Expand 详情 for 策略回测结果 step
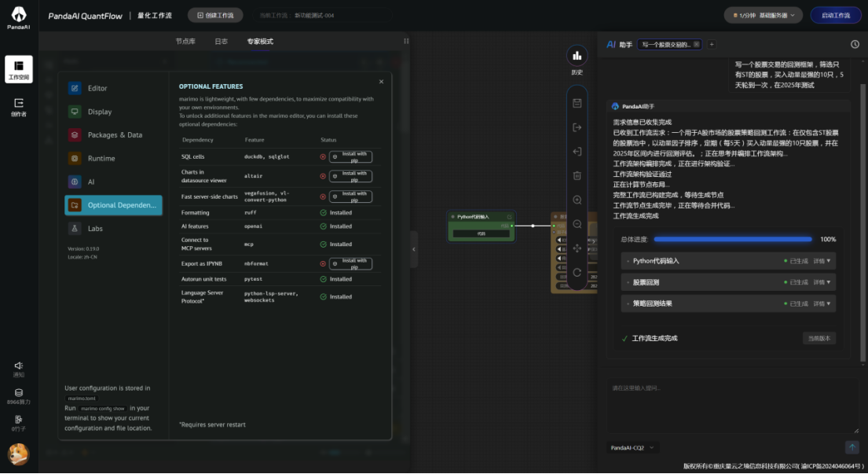This screenshot has height=474, width=868. [822, 303]
